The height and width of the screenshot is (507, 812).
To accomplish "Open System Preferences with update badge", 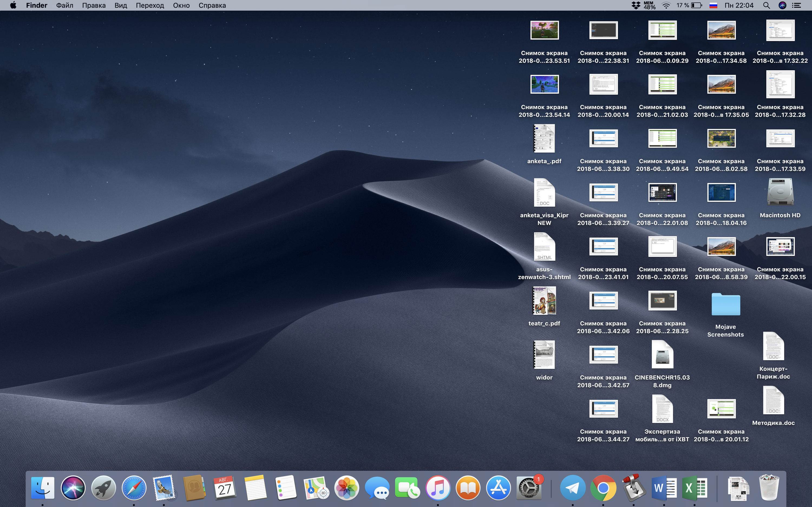I will [529, 488].
